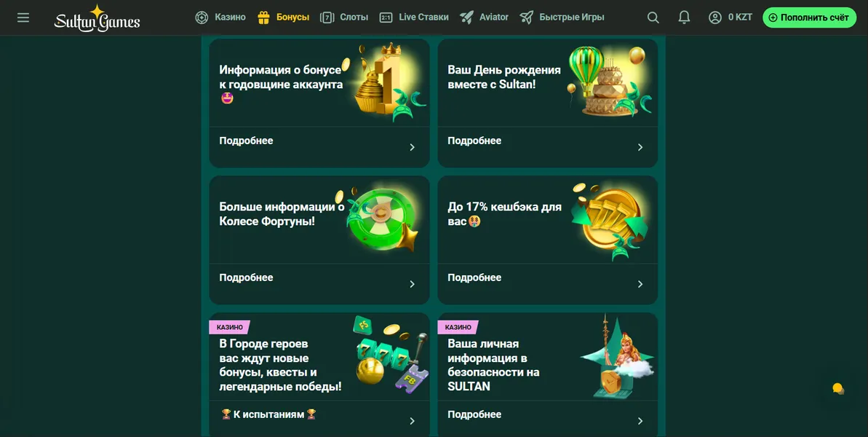Click the Пополнить счёт button
The width and height of the screenshot is (868, 437).
[x=809, y=17]
